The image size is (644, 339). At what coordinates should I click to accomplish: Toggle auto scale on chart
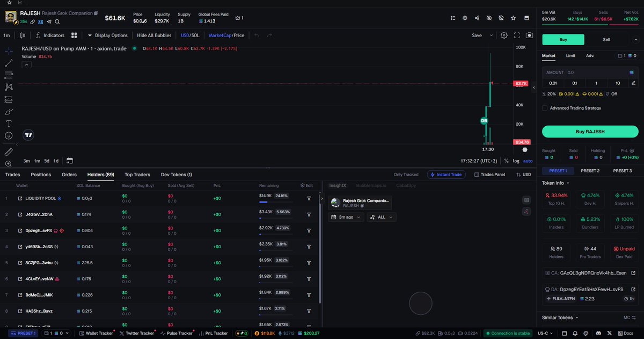coord(528,161)
